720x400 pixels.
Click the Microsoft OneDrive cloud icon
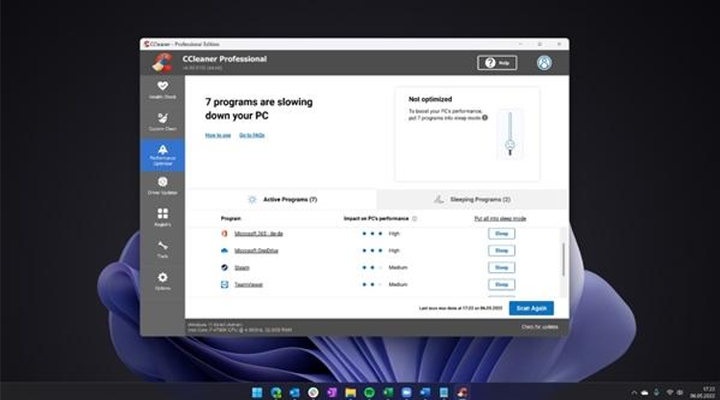[224, 251]
